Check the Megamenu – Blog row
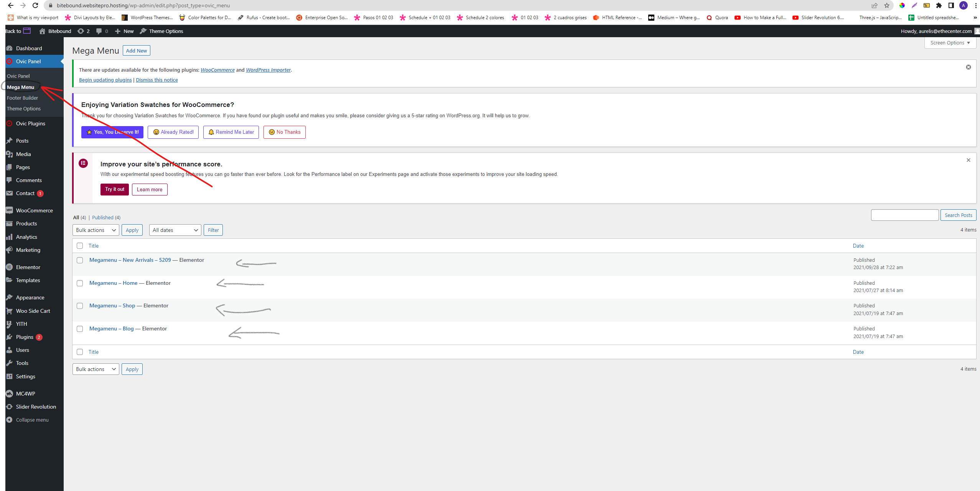Screen dimensions: 980x491 [x=80, y=329]
